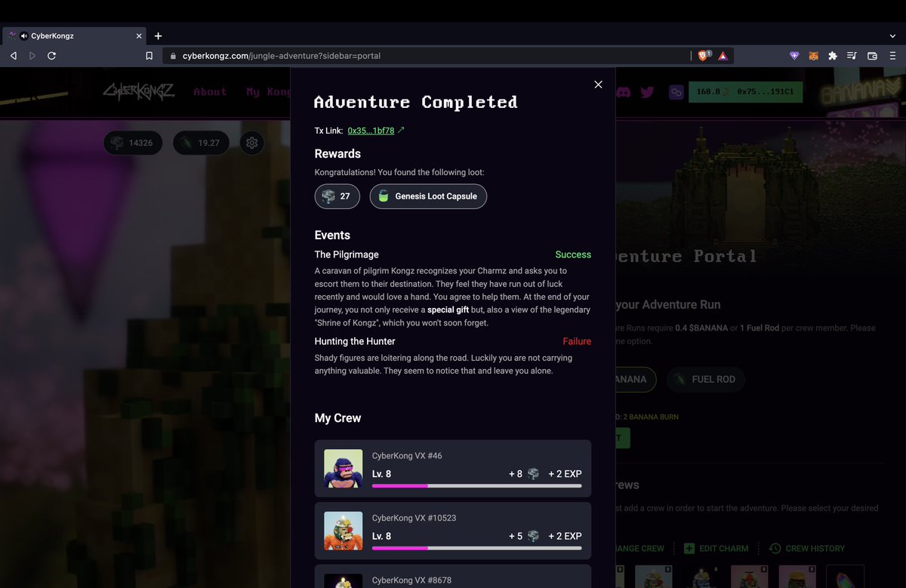Viewport: 906px width, 588px height.
Task: Click the CyberKong VX #46 avatar
Action: pyautogui.click(x=343, y=469)
